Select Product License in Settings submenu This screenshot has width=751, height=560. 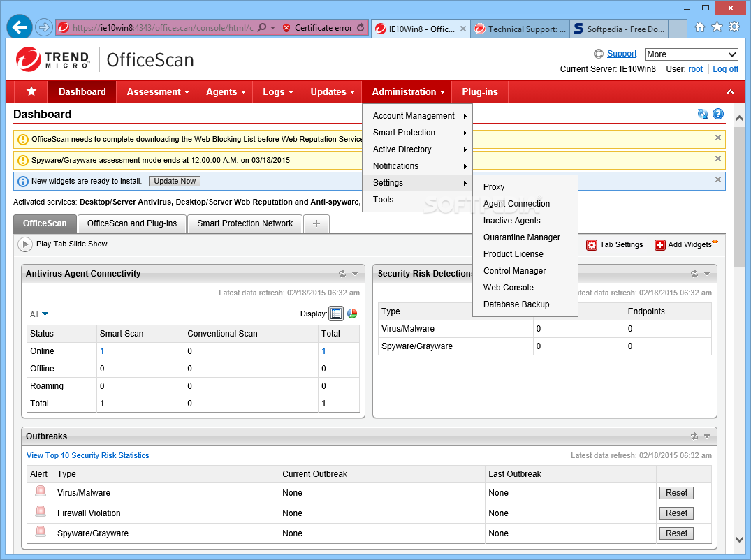pos(525,254)
